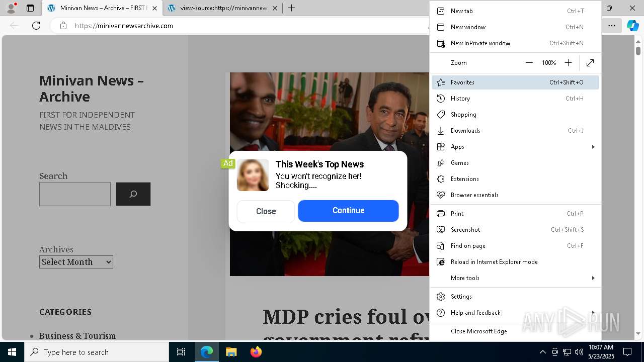Open a new tab with plus button
This screenshot has width=644, height=362.
coord(291,8)
